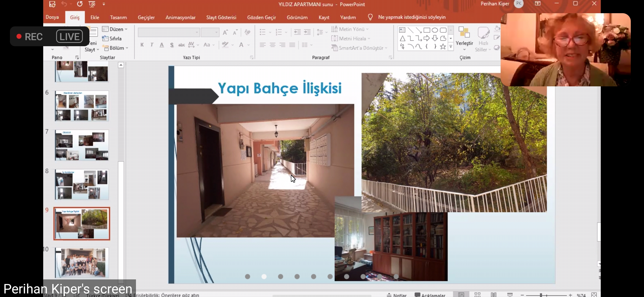
Task: Open the Geçişler tab
Action: click(x=146, y=17)
